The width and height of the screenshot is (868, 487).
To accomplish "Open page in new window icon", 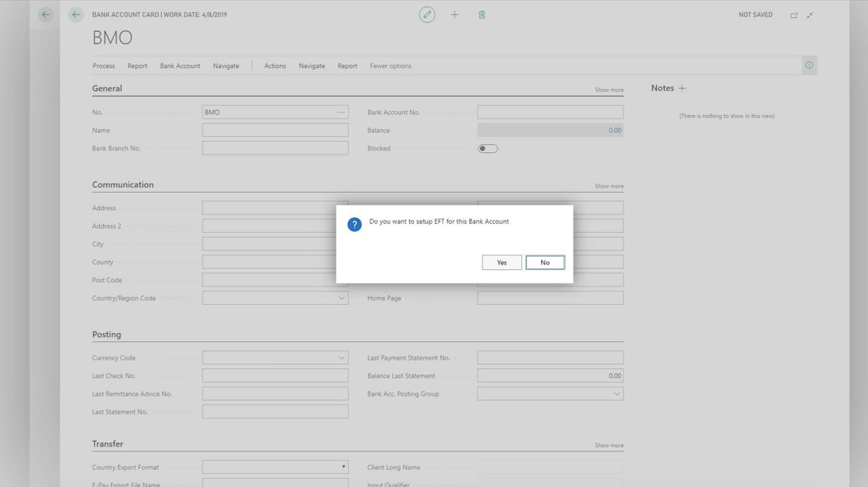I will [x=794, y=15].
